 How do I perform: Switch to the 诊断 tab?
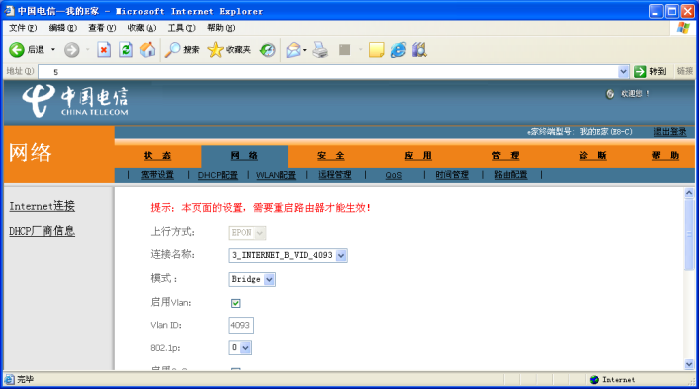593,156
